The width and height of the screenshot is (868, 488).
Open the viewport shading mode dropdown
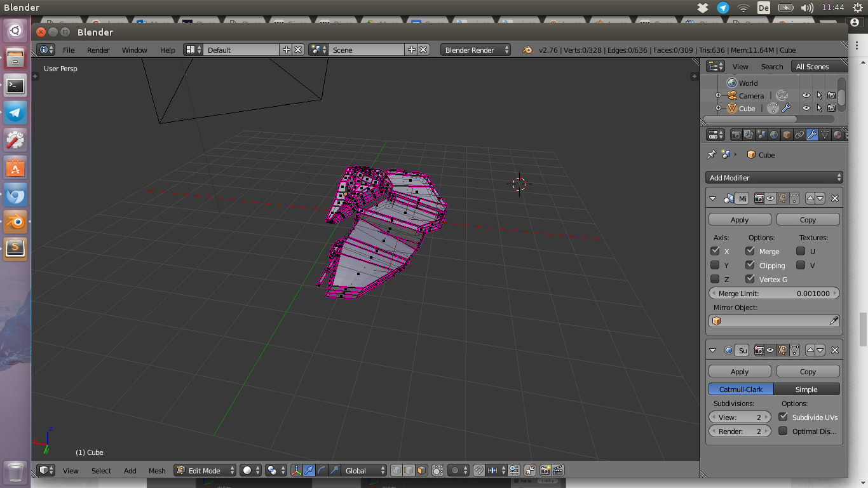pyautogui.click(x=250, y=470)
